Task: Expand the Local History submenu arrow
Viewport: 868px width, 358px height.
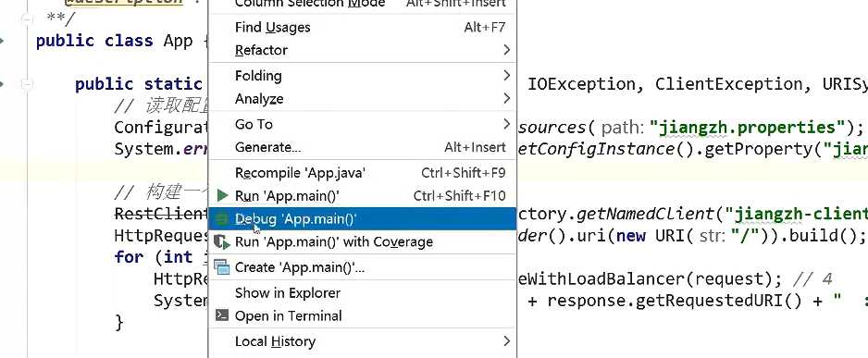Action: pyautogui.click(x=506, y=341)
